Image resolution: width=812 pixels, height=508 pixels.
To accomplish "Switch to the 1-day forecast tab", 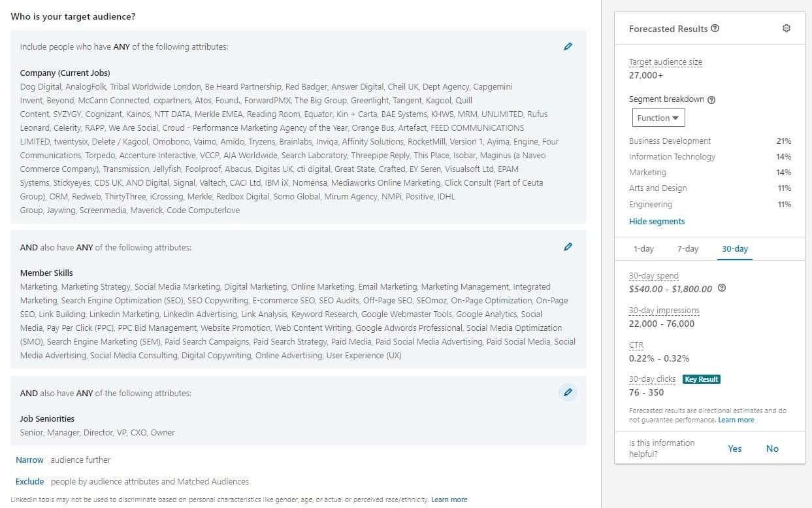I will 643,249.
